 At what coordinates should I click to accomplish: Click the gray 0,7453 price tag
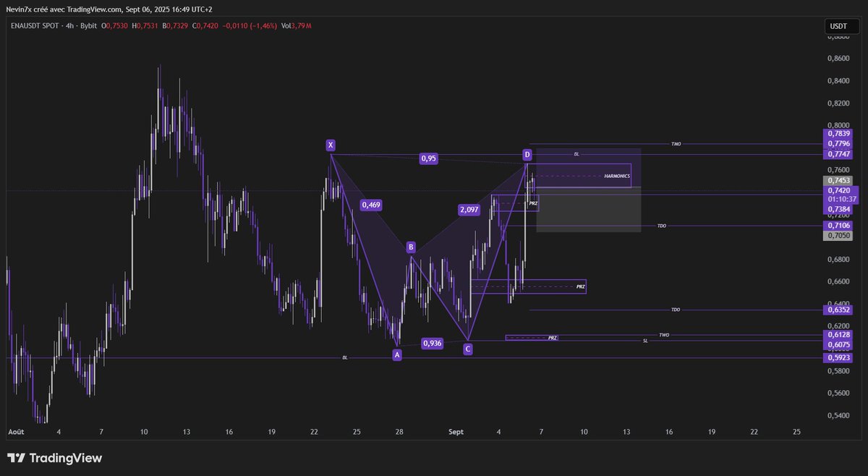(838, 180)
